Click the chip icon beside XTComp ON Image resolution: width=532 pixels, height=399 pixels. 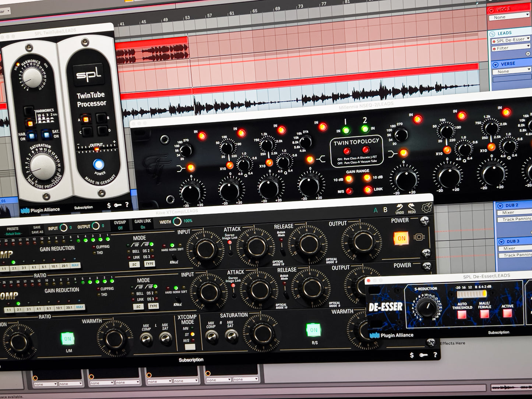tap(419, 237)
